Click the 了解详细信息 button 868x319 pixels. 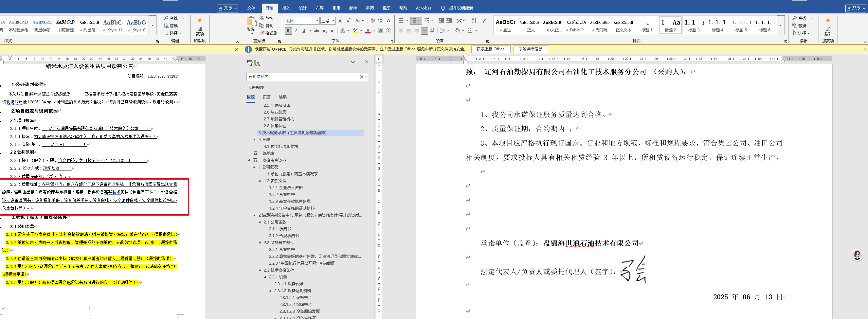530,49
